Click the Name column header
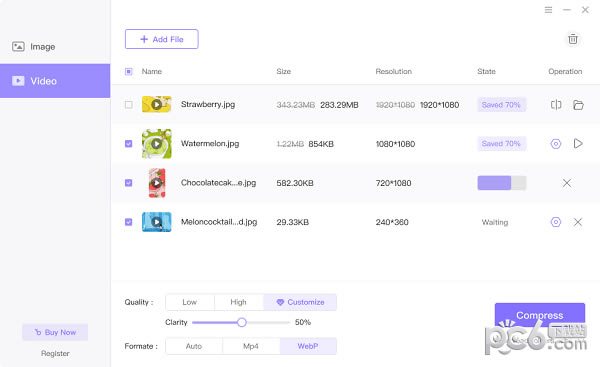The height and width of the screenshot is (367, 600). tap(152, 72)
